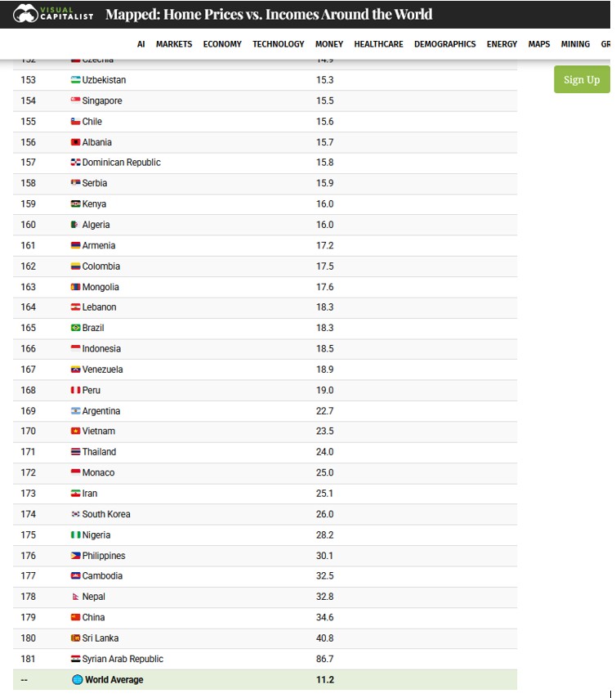Open the TECHNOLOGY navigation item
The width and height of the screenshot is (616, 698).
click(279, 44)
